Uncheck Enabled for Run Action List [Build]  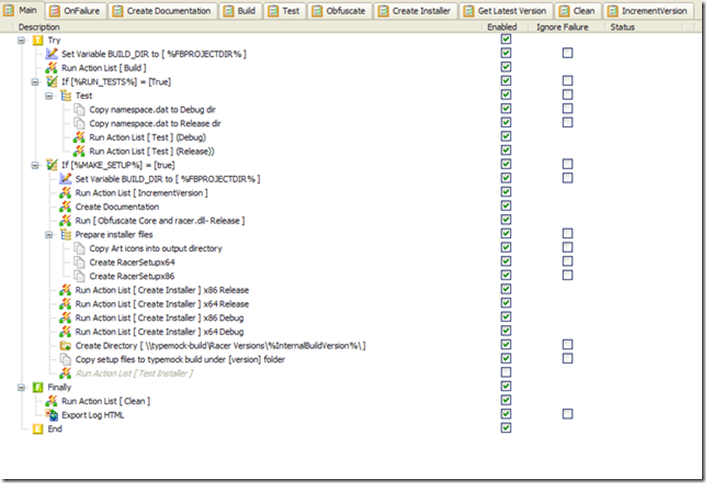[506, 67]
